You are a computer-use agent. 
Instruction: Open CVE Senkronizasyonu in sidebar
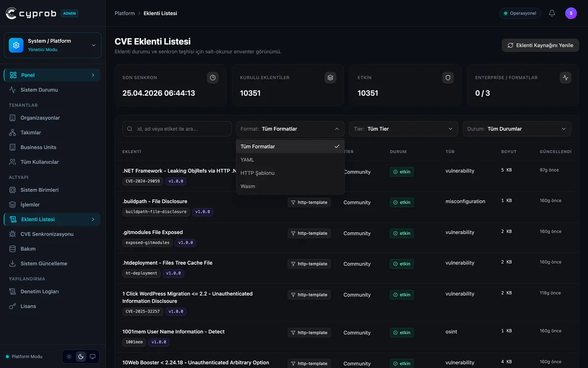tap(52, 234)
